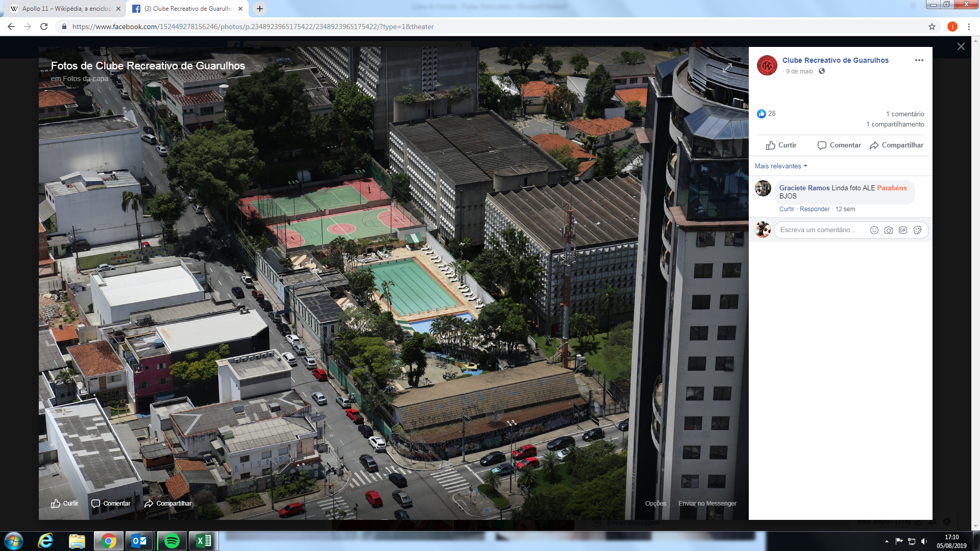Attach a photo using camera icon

[889, 230]
